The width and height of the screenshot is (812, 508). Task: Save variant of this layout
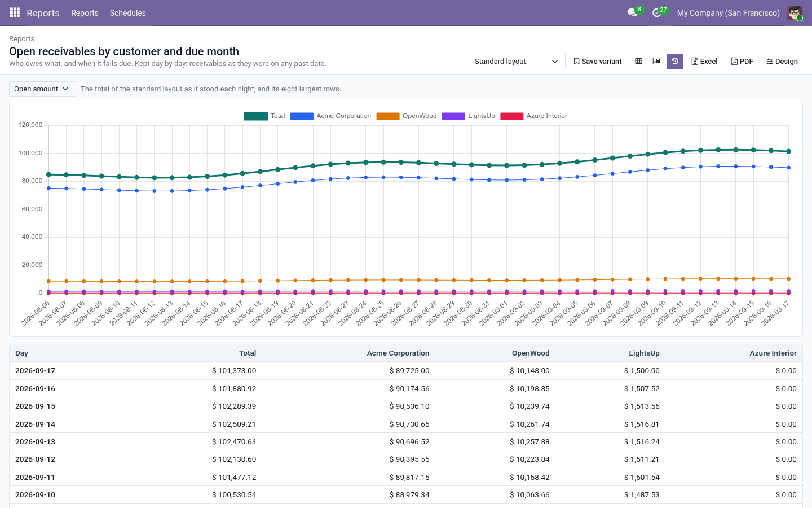pyautogui.click(x=598, y=61)
